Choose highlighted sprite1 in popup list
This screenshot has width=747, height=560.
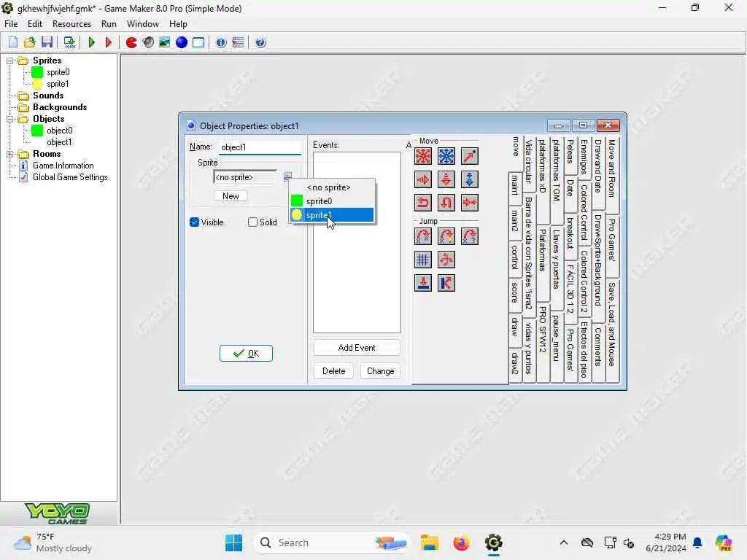tap(333, 215)
